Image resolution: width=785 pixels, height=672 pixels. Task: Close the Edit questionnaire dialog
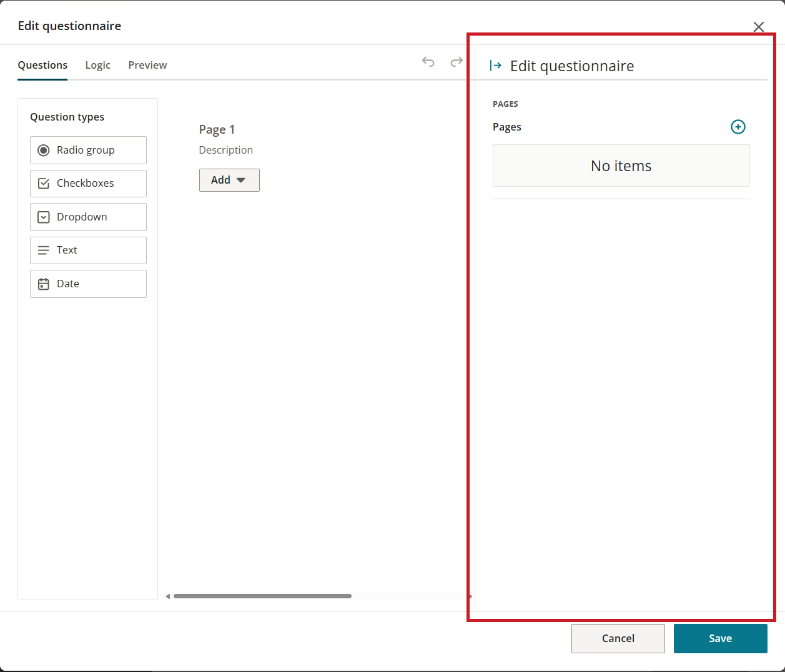click(x=758, y=27)
